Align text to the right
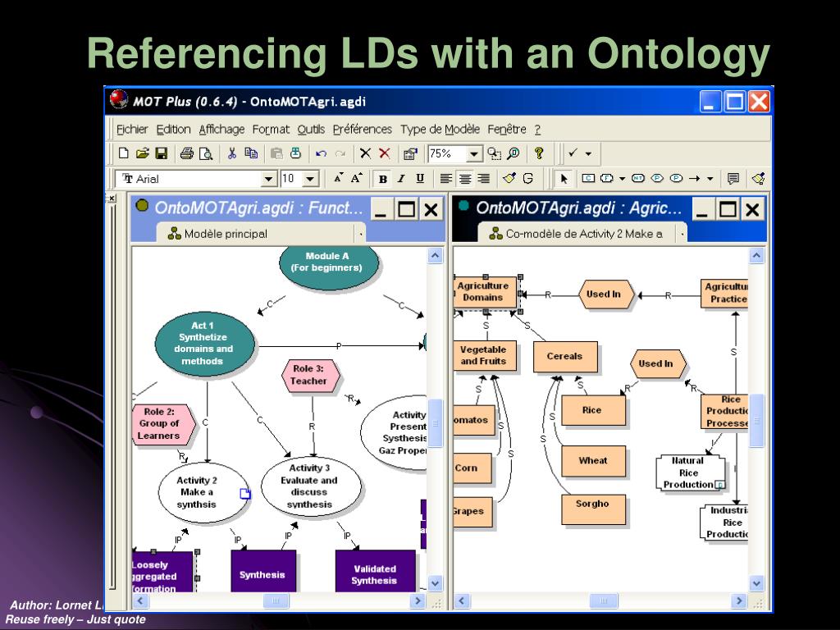 (x=484, y=178)
